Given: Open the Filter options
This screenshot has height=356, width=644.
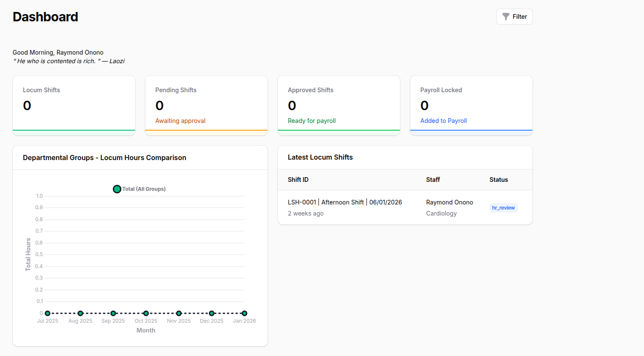Looking at the screenshot, I should [x=514, y=16].
